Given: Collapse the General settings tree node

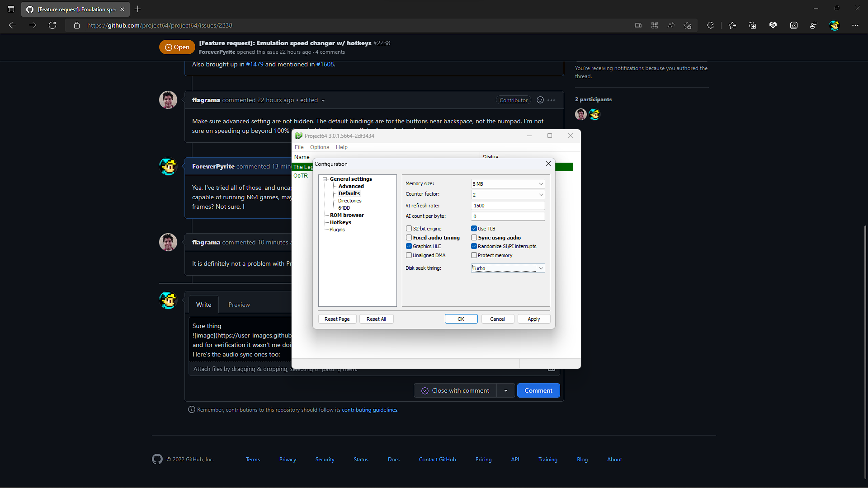Looking at the screenshot, I should click(x=325, y=179).
